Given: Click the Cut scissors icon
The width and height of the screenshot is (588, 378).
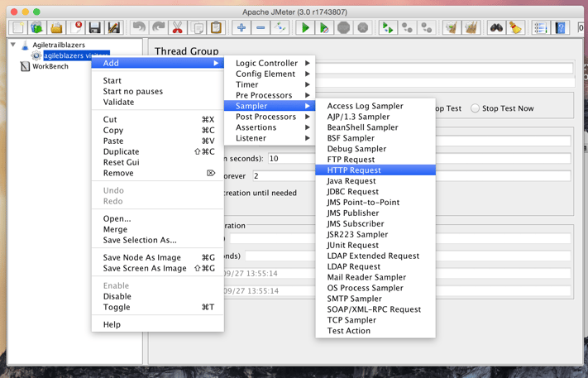Looking at the screenshot, I should 177,28.
